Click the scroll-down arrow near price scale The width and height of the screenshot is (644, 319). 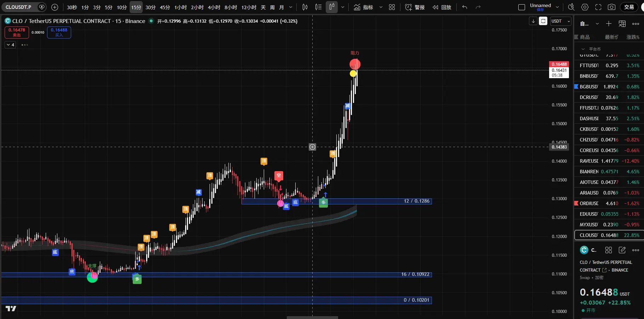pos(533,21)
